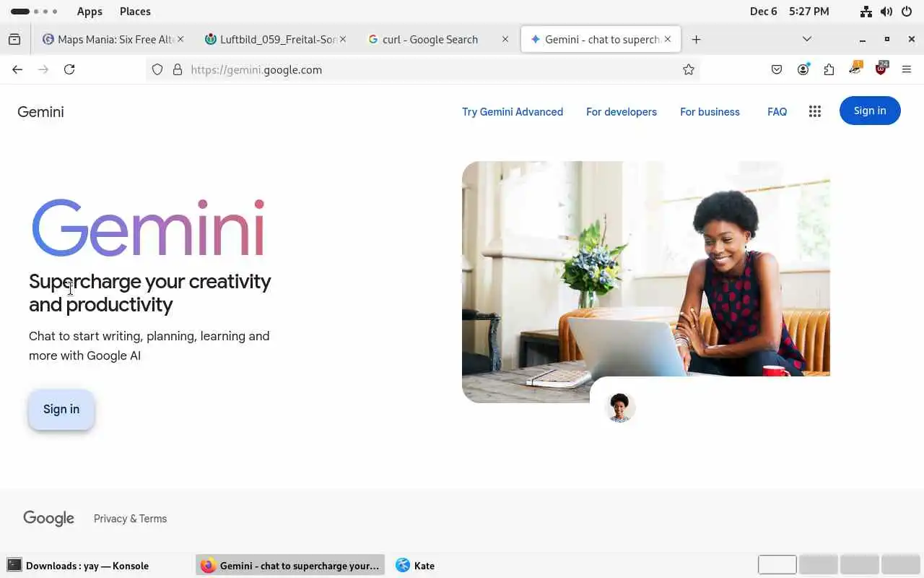Expand the list all tabs chevron
The image size is (924, 578).
pyautogui.click(x=807, y=39)
